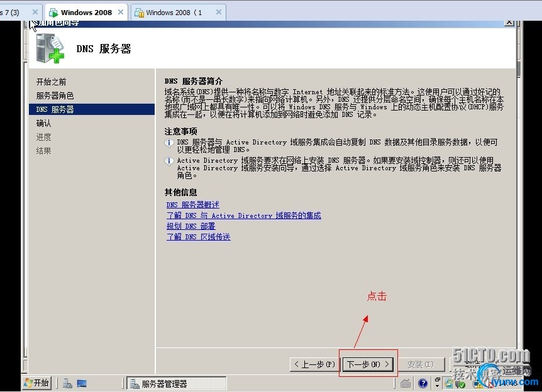Screen dimensions: 542x392
Task: Click the blue help question-mark tray icon
Action: point(423,383)
